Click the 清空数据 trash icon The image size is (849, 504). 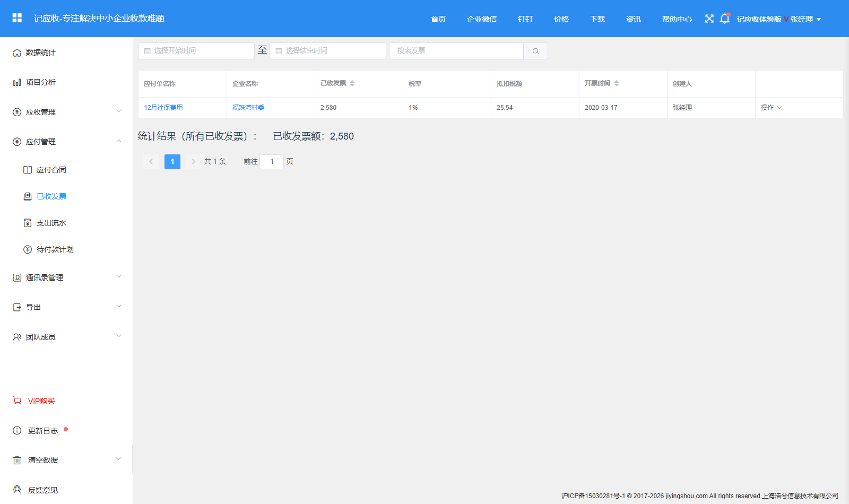(x=17, y=460)
